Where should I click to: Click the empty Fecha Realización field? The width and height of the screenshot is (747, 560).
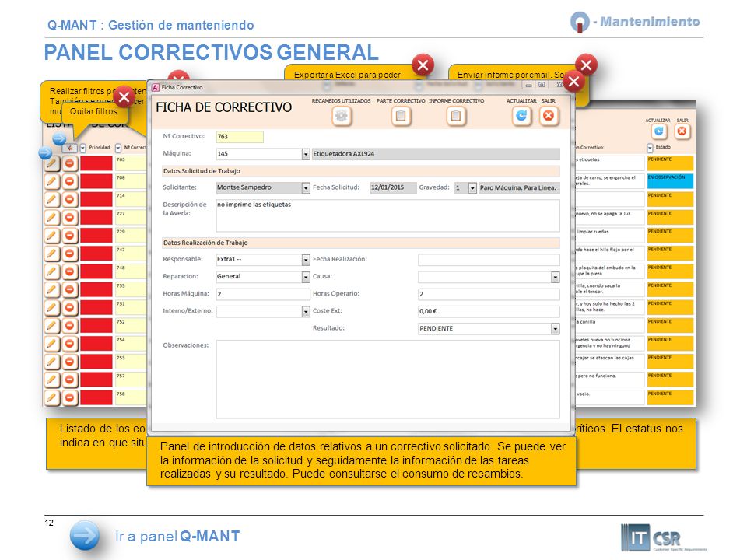489,260
